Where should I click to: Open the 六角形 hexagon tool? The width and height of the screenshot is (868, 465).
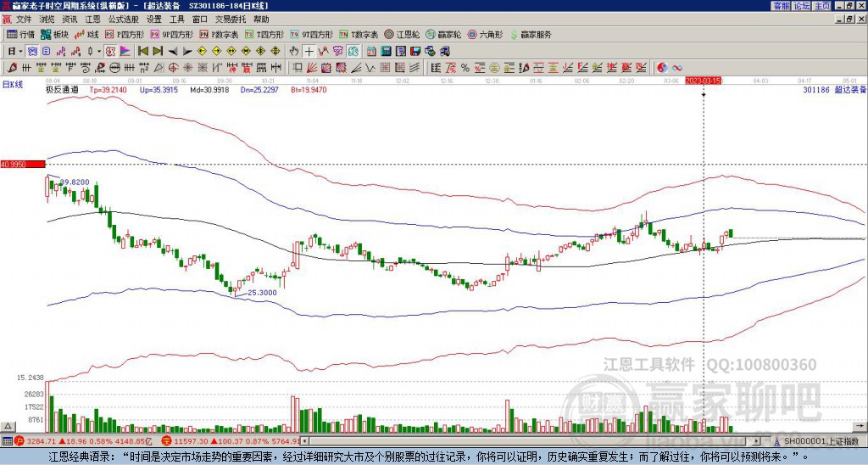[x=485, y=34]
